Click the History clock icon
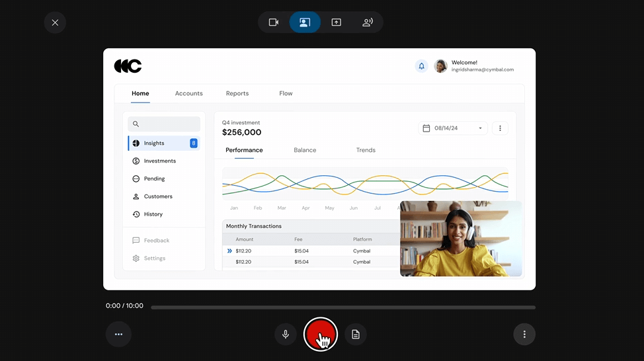This screenshot has height=361, width=644. pos(136,214)
